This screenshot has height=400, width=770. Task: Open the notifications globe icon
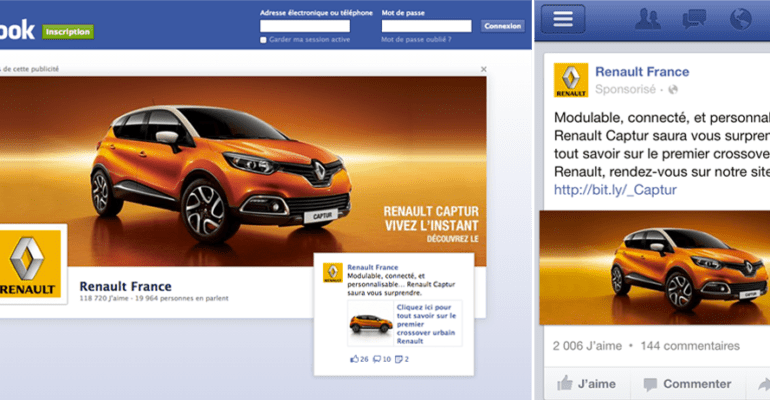click(x=741, y=19)
